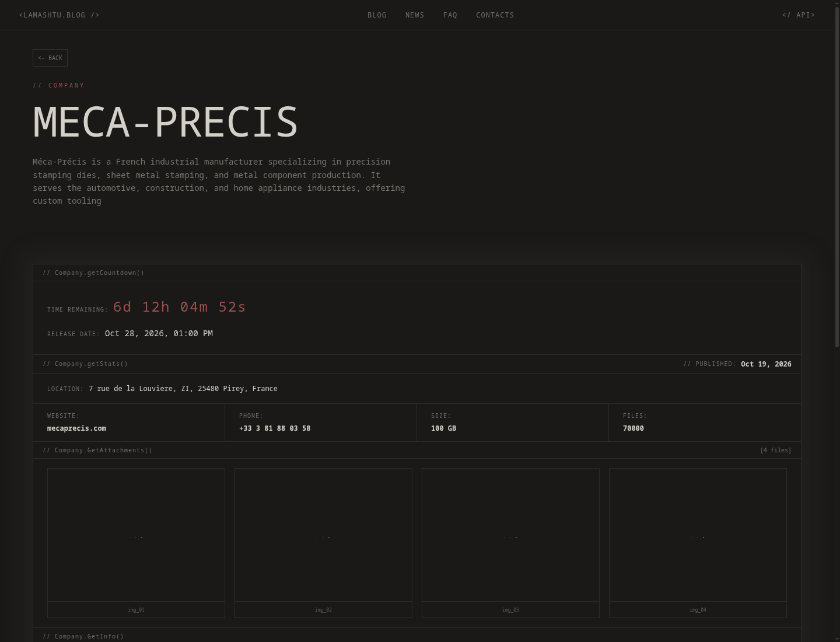Open the FAQ page from top nav
Viewport: 840px width, 642px height.
point(450,15)
